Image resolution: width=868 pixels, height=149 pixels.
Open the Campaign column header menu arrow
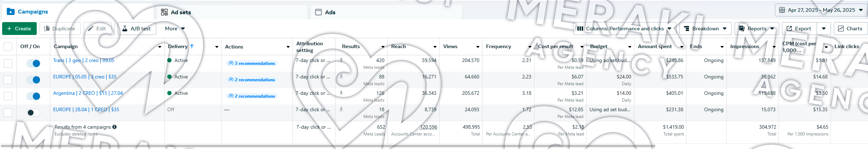pyautogui.click(x=160, y=47)
